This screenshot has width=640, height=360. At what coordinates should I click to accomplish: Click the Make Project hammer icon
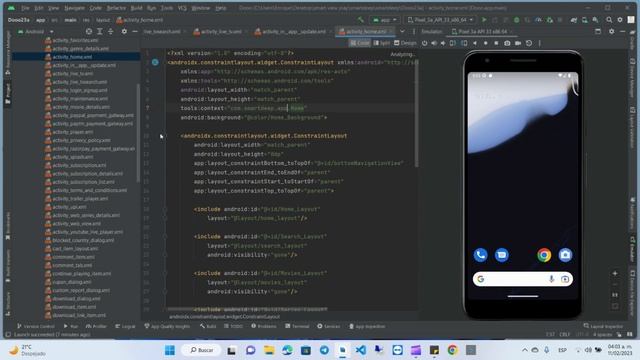361,20
